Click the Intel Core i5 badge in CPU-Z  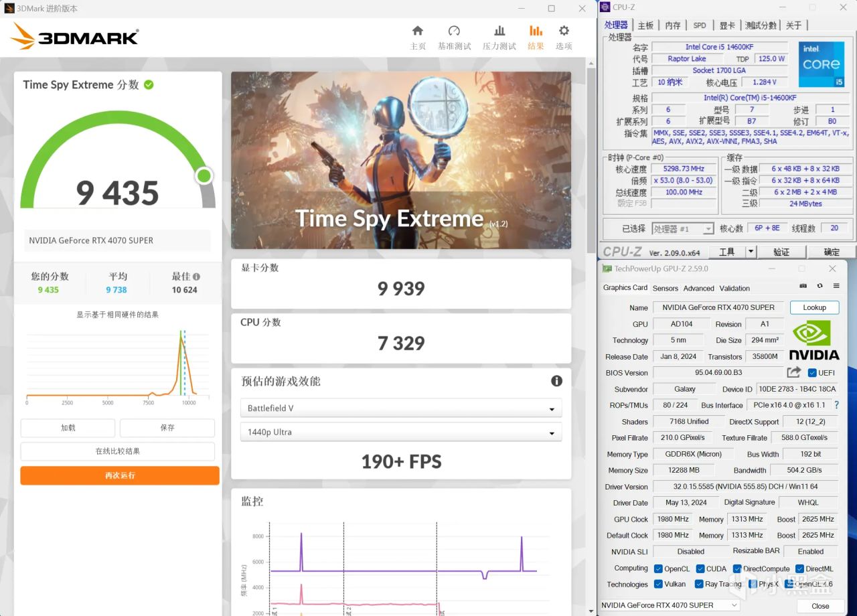coord(822,64)
